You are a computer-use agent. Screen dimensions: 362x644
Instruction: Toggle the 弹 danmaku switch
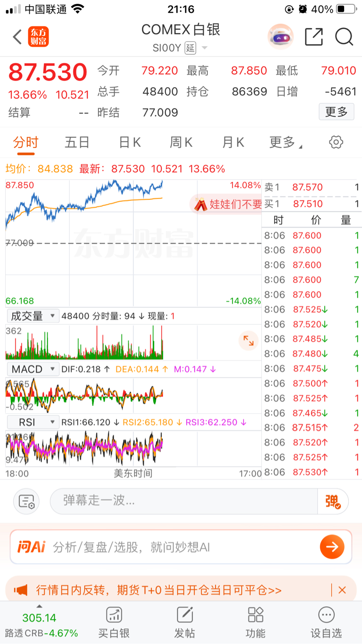click(x=333, y=501)
